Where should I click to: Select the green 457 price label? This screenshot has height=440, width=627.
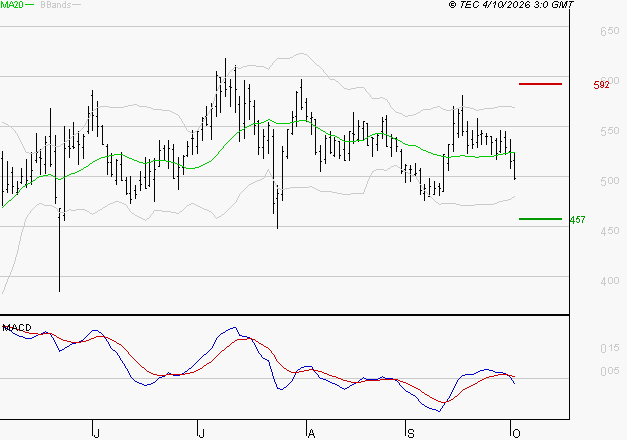(x=577, y=220)
